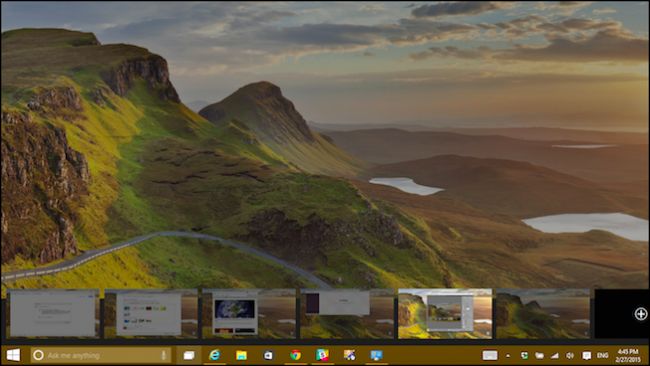Screen dimensions: 650x366
Task: Select the highlighted current desktop thumbnail
Action: pos(445,314)
